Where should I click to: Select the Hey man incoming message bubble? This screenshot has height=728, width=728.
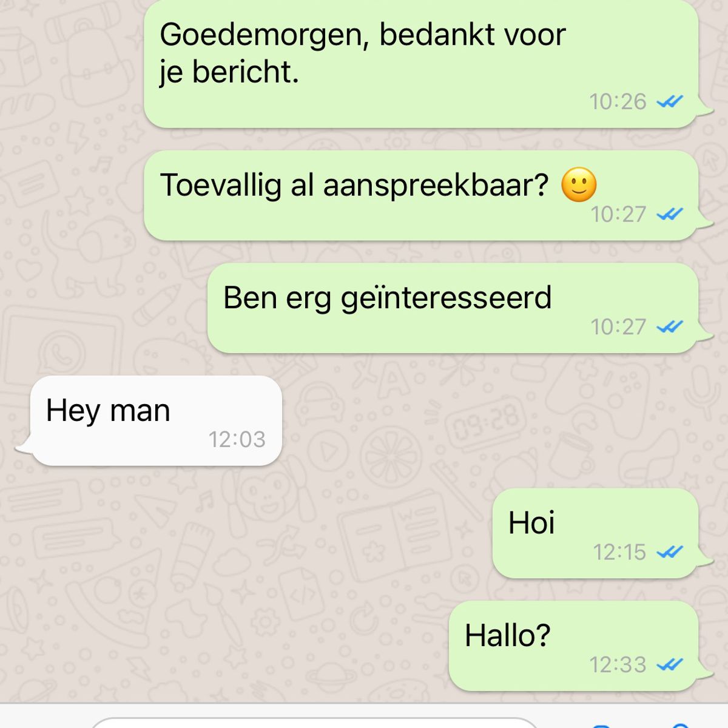coord(155,420)
